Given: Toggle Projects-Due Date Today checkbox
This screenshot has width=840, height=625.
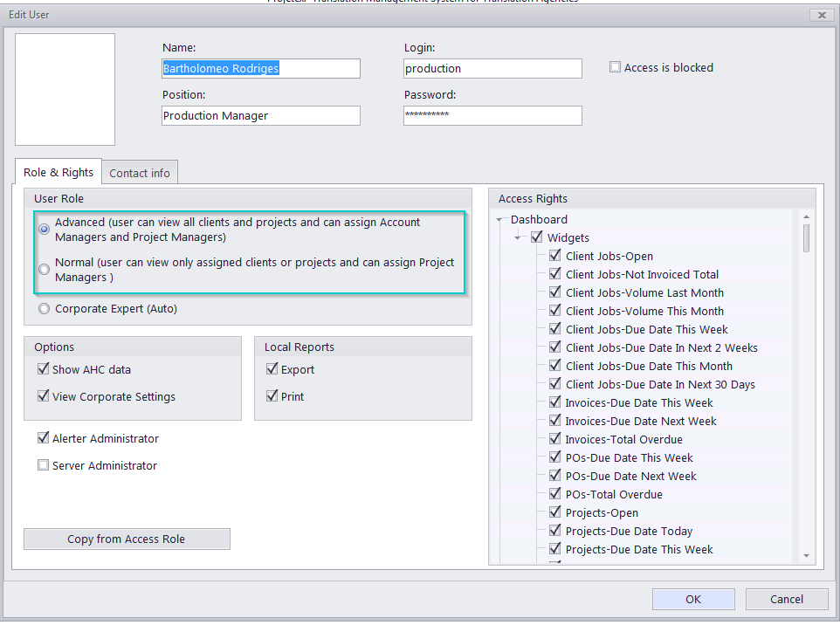Looking at the screenshot, I should 555,530.
